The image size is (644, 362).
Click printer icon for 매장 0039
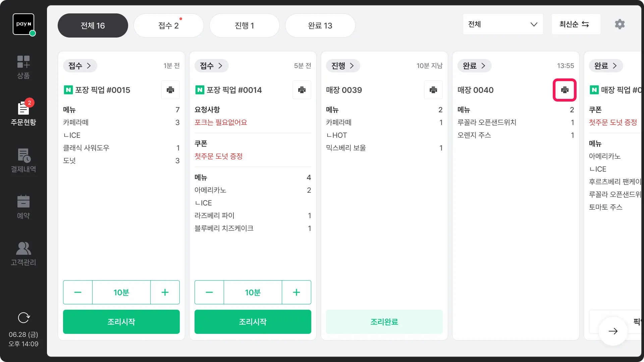[x=433, y=90]
